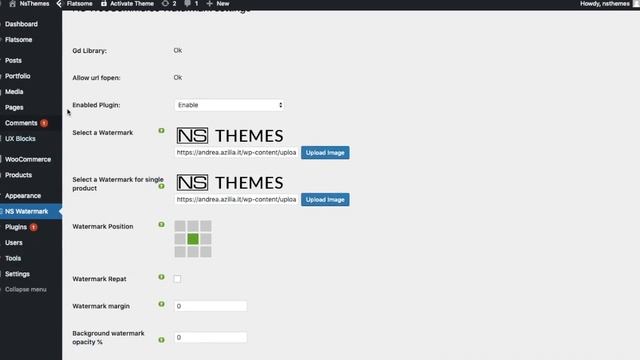Click Background watermark opacity % field
640x360 pixels.
point(211,338)
